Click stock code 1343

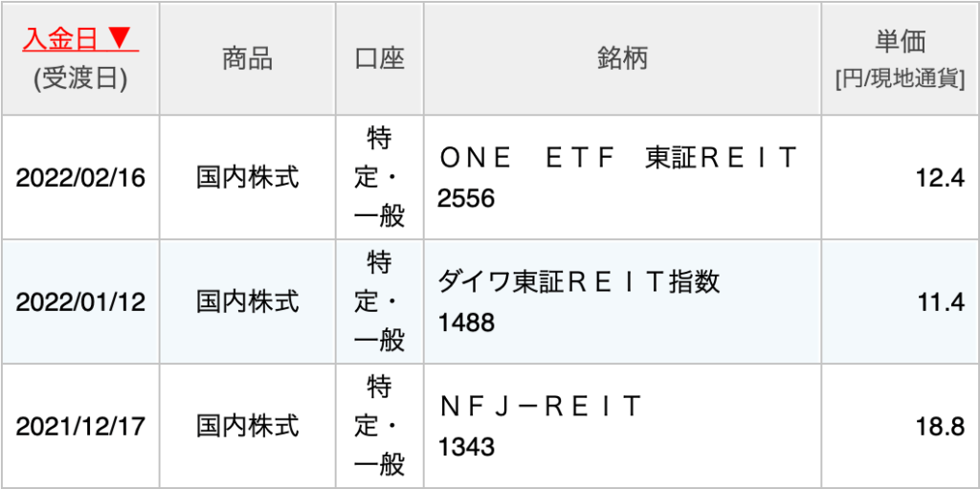point(466,448)
